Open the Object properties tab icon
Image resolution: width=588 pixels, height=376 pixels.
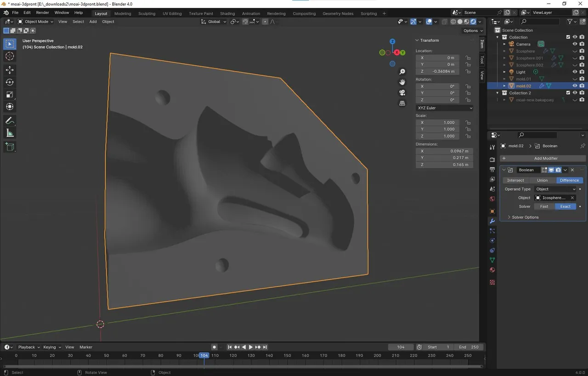coord(492,211)
